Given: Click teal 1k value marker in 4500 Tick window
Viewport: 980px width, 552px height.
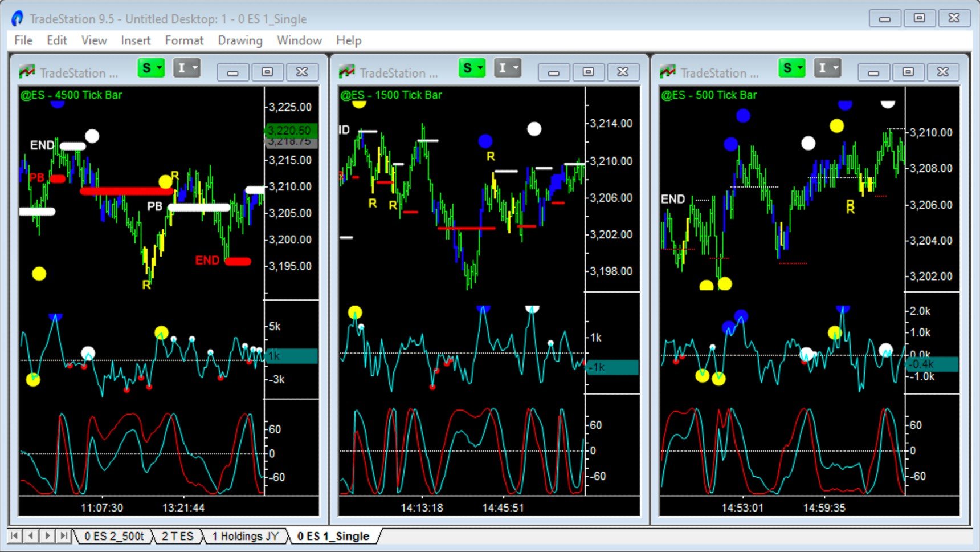Looking at the screenshot, I should 291,356.
